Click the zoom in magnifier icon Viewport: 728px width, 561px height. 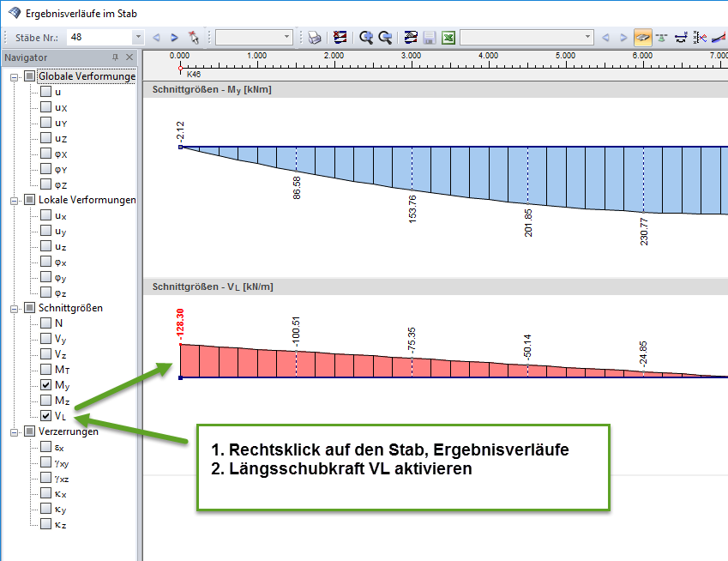[366, 38]
